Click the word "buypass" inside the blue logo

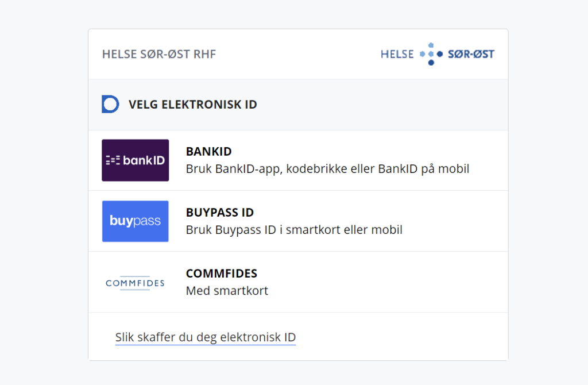pyautogui.click(x=135, y=221)
